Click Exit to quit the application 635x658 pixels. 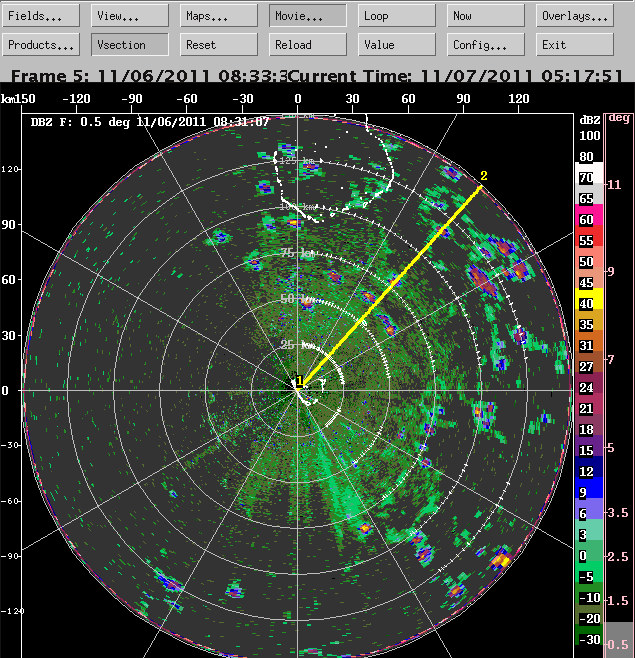point(575,44)
